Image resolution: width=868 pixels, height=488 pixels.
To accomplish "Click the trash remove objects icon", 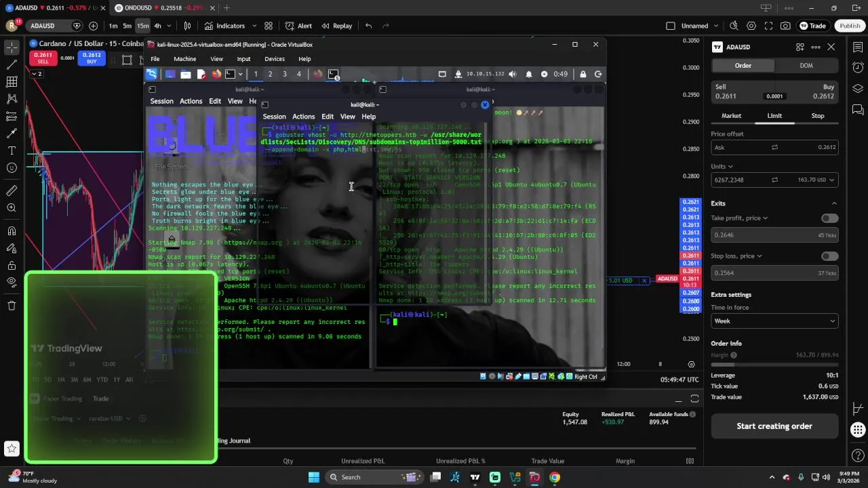I will [12, 306].
